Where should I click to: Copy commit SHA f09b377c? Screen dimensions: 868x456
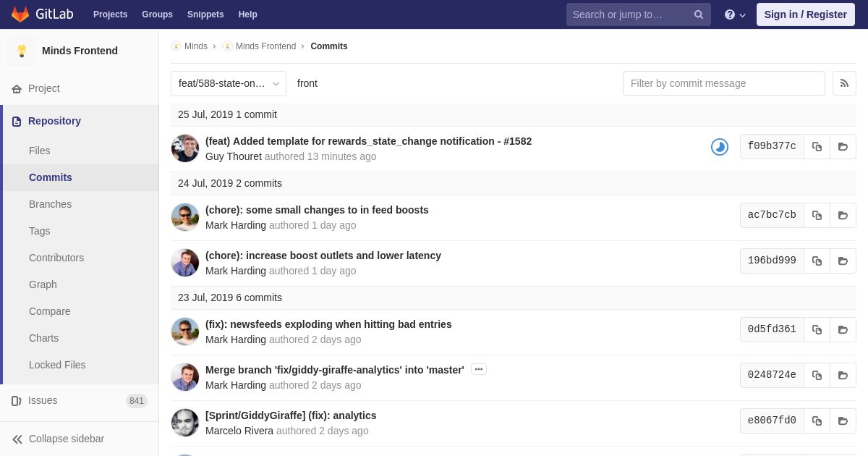(817, 146)
